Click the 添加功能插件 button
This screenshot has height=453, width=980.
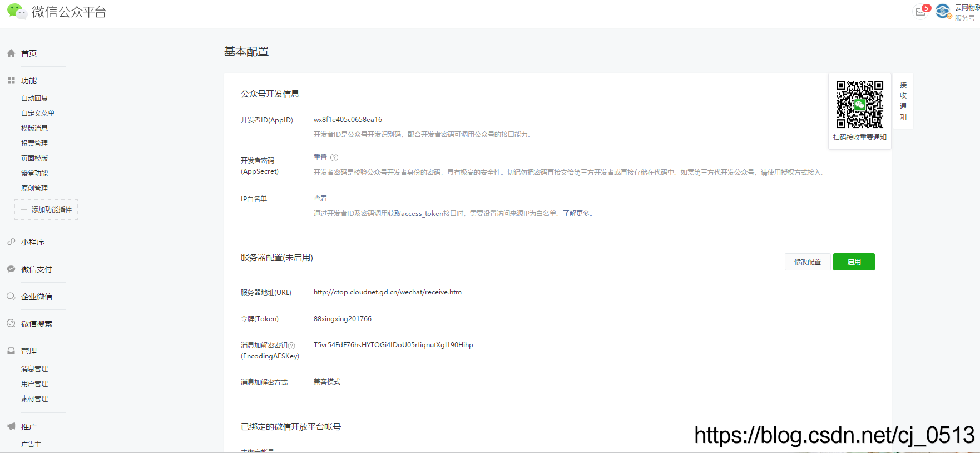tap(46, 209)
